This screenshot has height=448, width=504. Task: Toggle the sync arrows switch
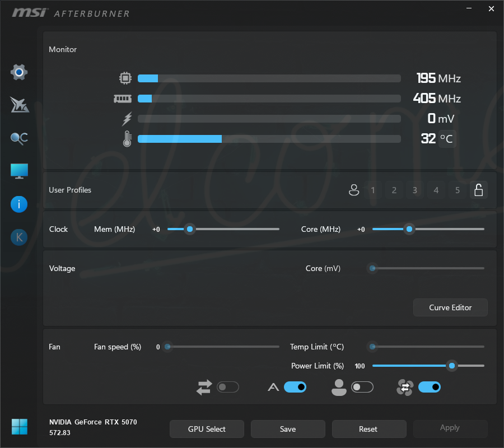[228, 387]
